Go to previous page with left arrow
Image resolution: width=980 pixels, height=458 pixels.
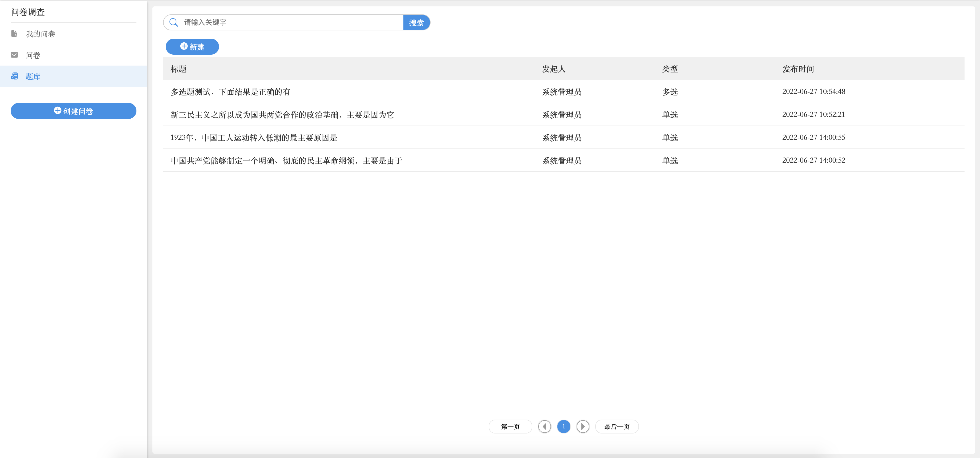[544, 426]
